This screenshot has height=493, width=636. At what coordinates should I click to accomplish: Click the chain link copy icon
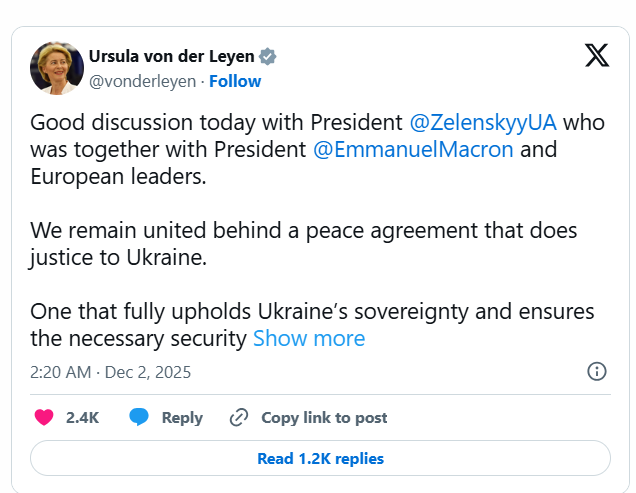click(238, 417)
